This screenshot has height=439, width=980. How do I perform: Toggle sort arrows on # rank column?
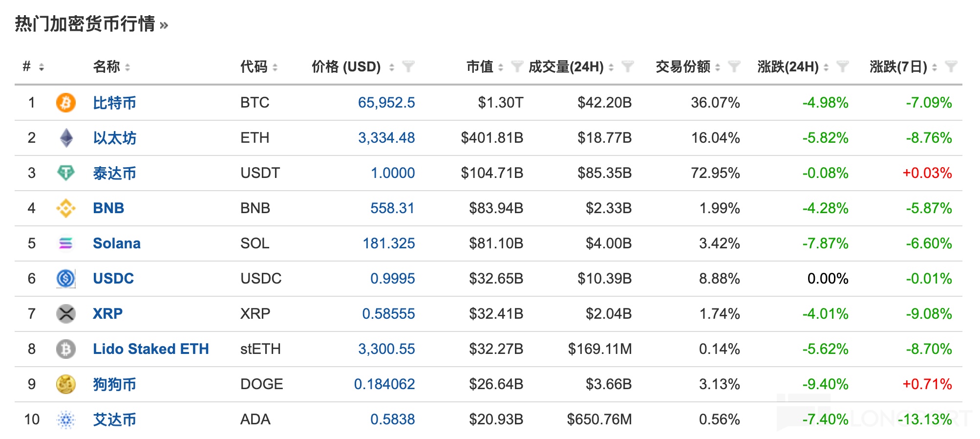tap(42, 67)
